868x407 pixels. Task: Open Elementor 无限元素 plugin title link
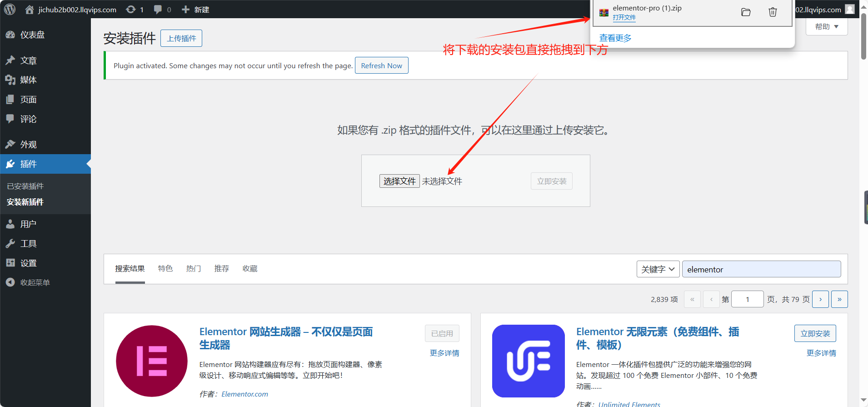(x=658, y=338)
